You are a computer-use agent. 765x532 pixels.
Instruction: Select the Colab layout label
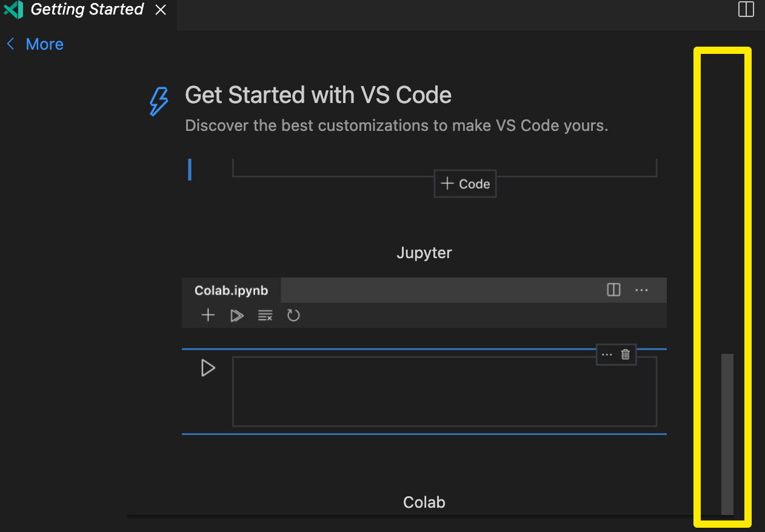coord(424,502)
